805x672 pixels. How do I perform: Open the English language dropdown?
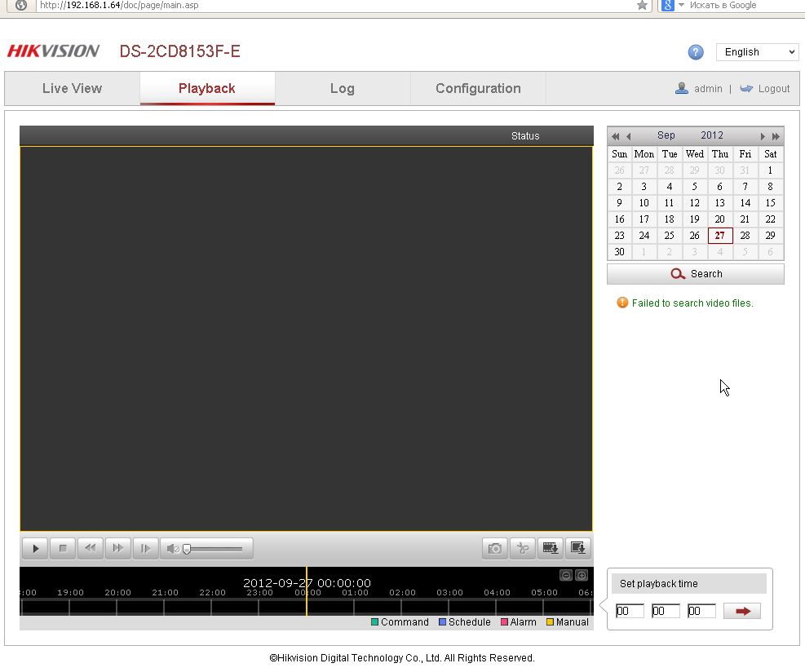pyautogui.click(x=757, y=52)
